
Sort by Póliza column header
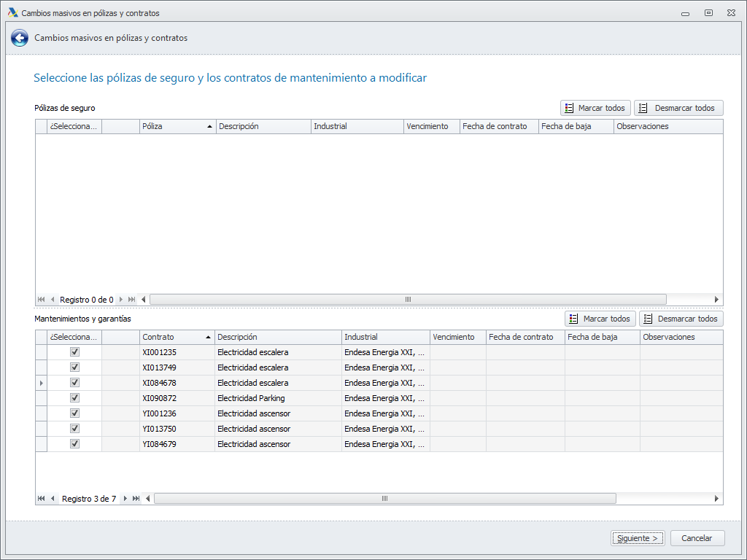click(177, 126)
